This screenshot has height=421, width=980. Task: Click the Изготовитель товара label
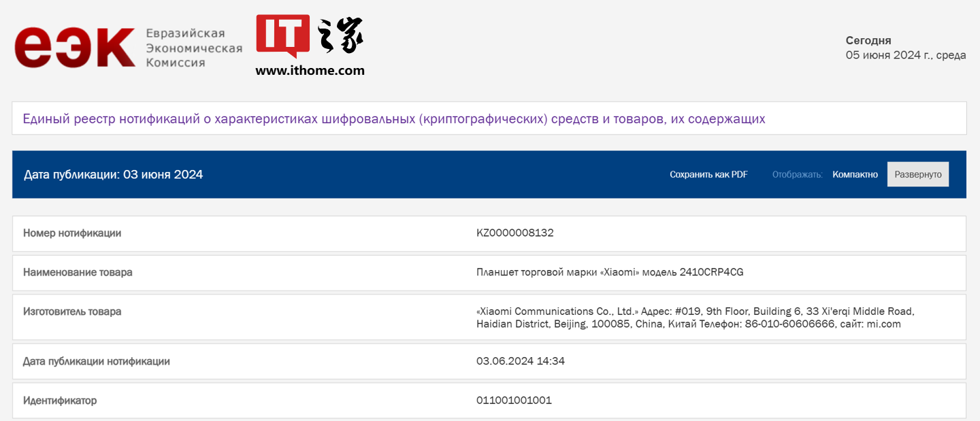point(72,311)
